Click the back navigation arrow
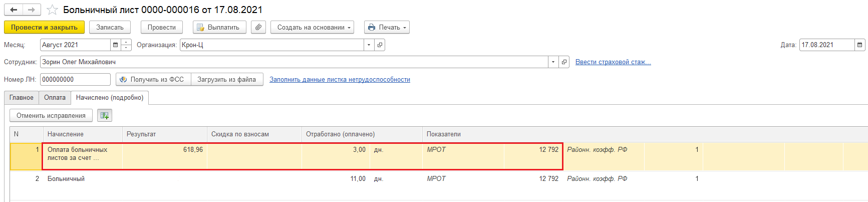The image size is (868, 202). tap(14, 10)
